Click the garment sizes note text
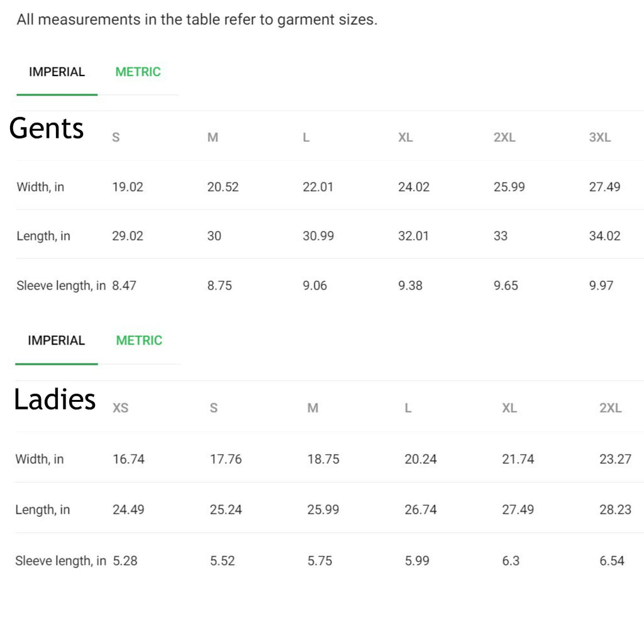The height and width of the screenshot is (644, 644). coord(197,19)
